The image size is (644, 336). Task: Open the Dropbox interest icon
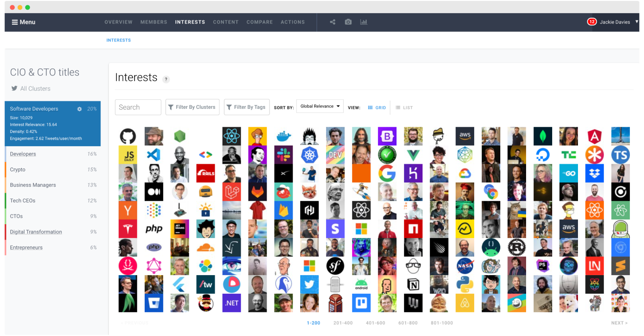pos(594,173)
